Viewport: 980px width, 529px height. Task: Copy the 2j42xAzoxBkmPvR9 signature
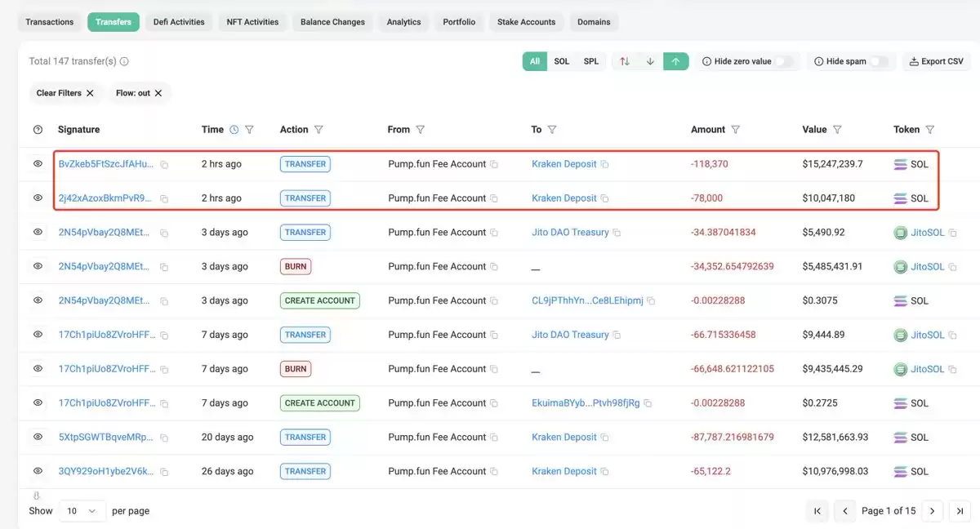[x=164, y=199]
